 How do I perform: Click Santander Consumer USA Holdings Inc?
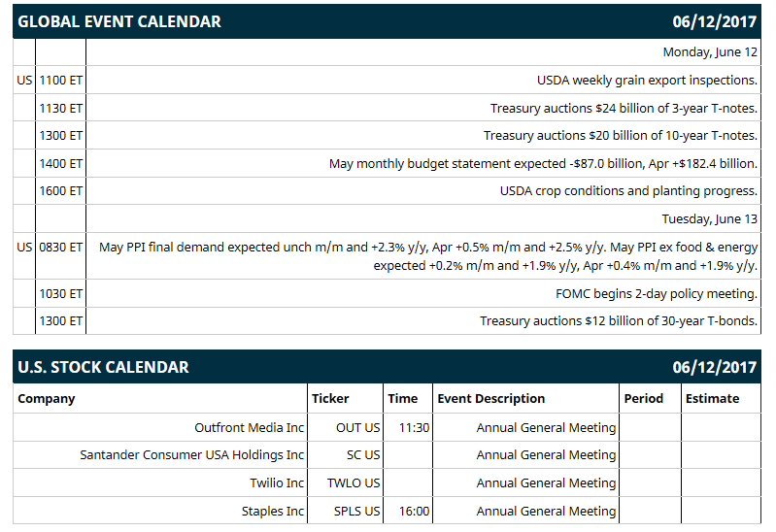tap(191, 454)
